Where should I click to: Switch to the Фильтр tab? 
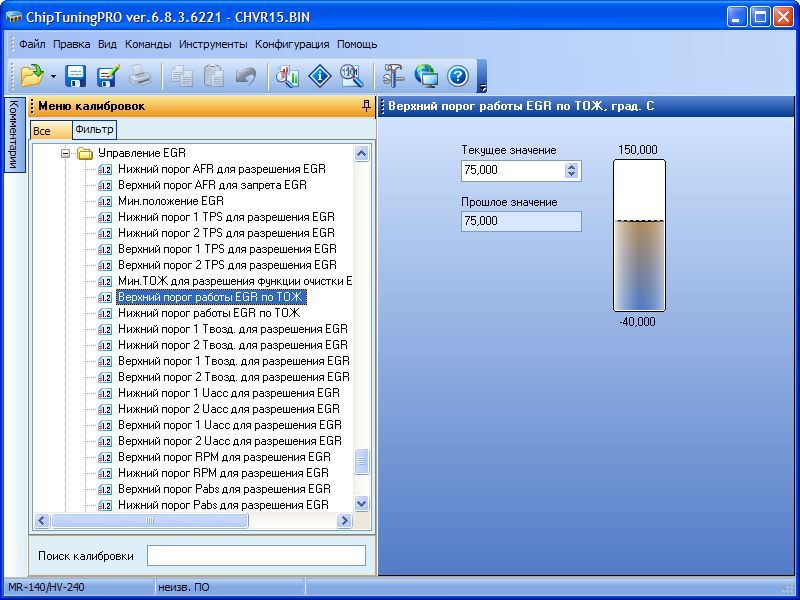(94, 130)
